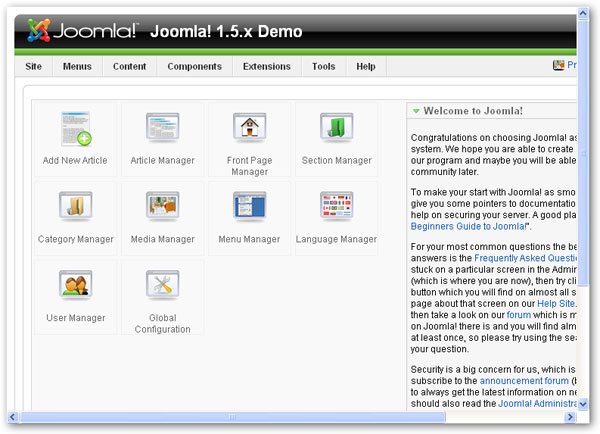The width and height of the screenshot is (600, 434).
Task: Click the Front Page Manager label
Action: [249, 166]
